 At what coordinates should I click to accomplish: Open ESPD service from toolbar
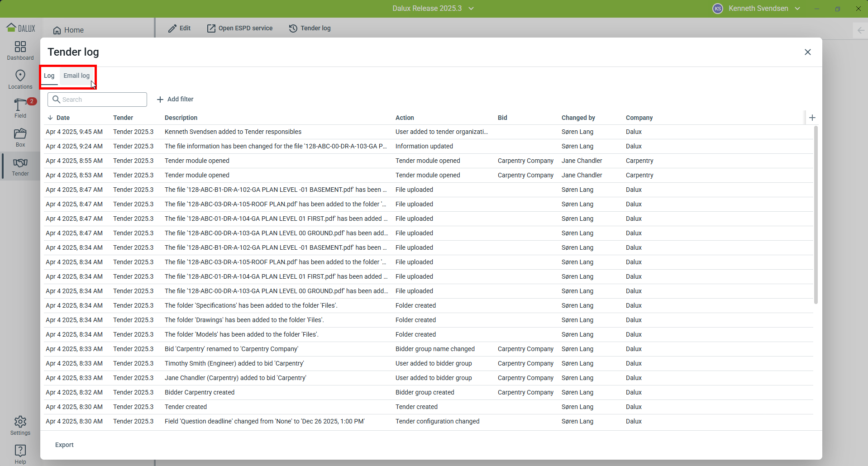pyautogui.click(x=240, y=28)
